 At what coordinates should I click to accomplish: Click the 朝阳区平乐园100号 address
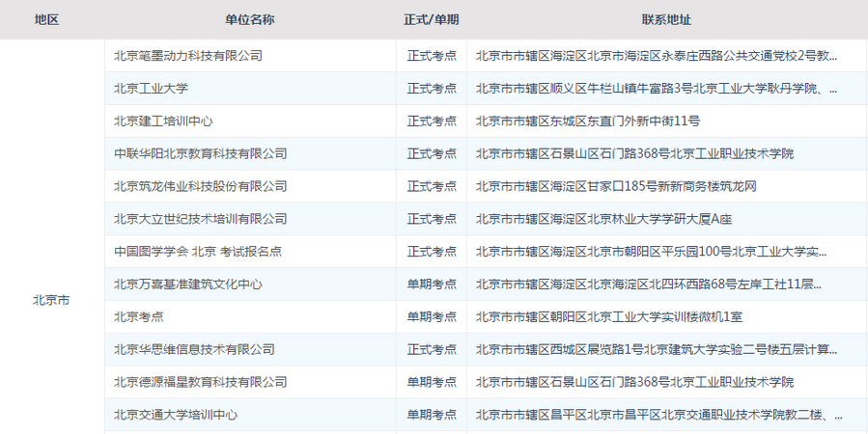click(x=651, y=252)
